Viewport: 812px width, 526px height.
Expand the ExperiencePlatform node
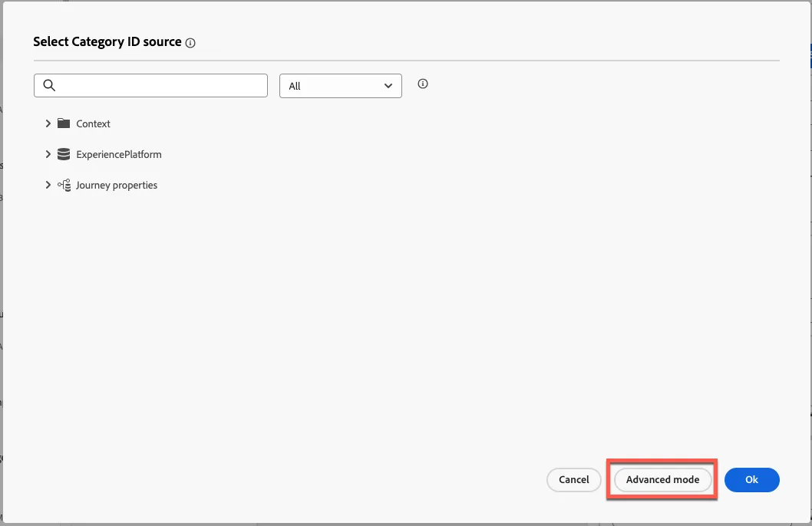48,154
